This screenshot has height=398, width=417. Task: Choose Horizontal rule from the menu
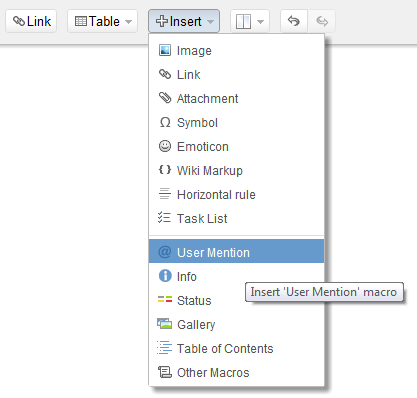click(x=236, y=194)
